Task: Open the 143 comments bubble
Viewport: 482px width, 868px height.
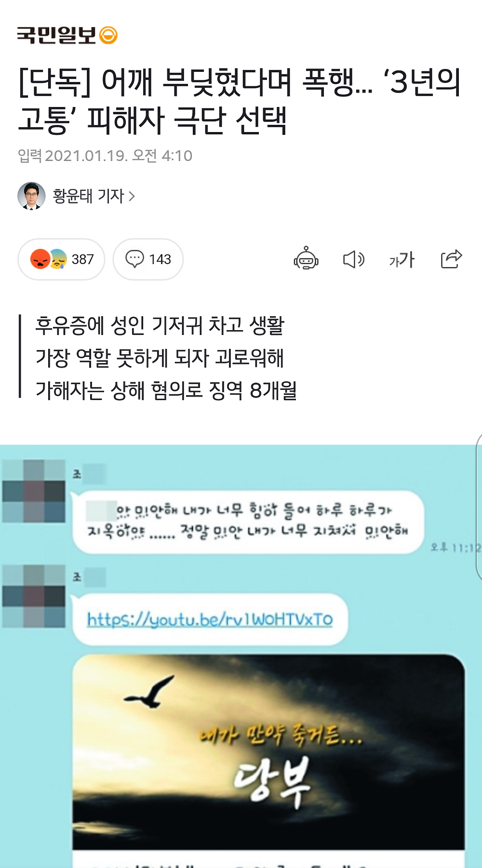Action: coord(148,259)
